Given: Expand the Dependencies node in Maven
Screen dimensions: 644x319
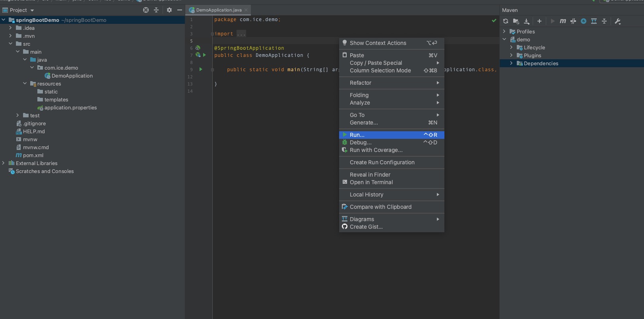Looking at the screenshot, I should point(511,63).
